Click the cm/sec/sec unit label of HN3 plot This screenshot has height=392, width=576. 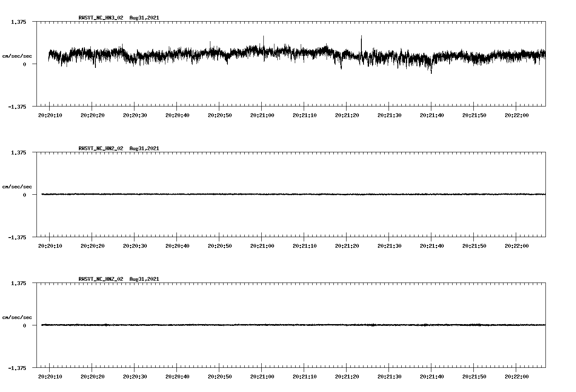click(x=17, y=56)
